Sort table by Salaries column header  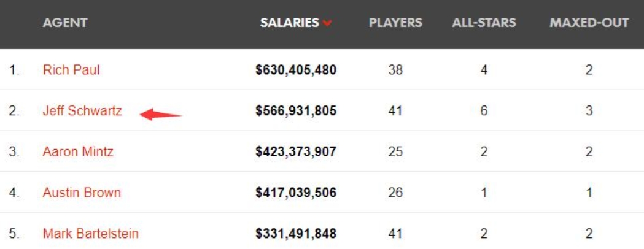[x=289, y=23]
